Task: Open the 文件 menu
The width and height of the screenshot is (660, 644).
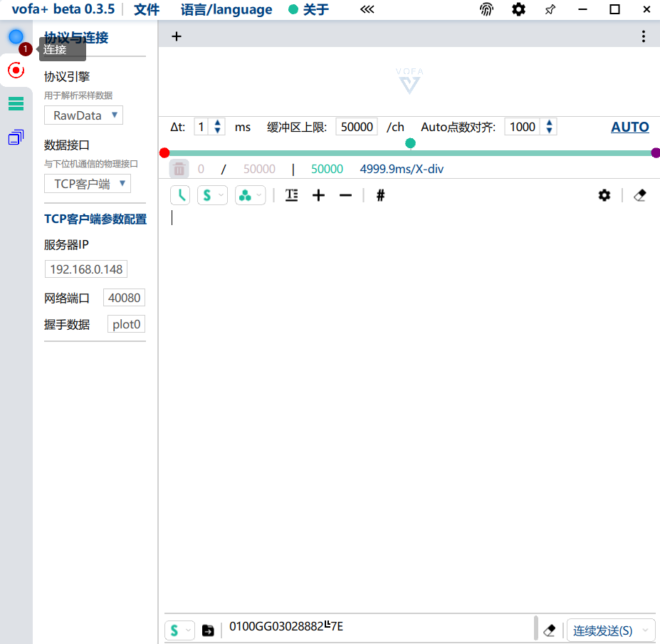Action: 147,10
